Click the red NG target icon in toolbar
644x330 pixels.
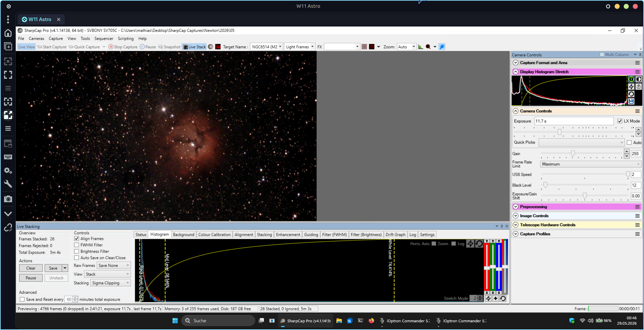[x=218, y=47]
